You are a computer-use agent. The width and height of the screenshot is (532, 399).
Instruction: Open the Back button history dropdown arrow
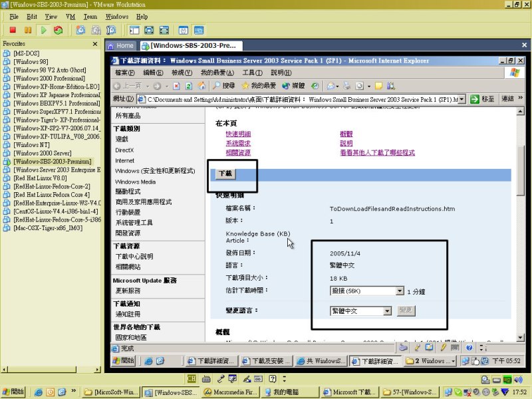click(x=148, y=86)
